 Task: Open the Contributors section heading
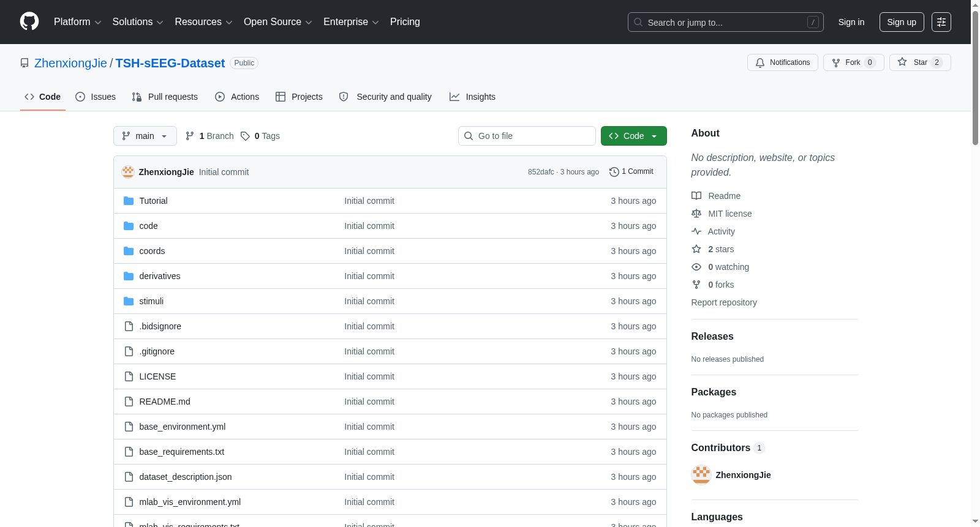click(x=728, y=448)
